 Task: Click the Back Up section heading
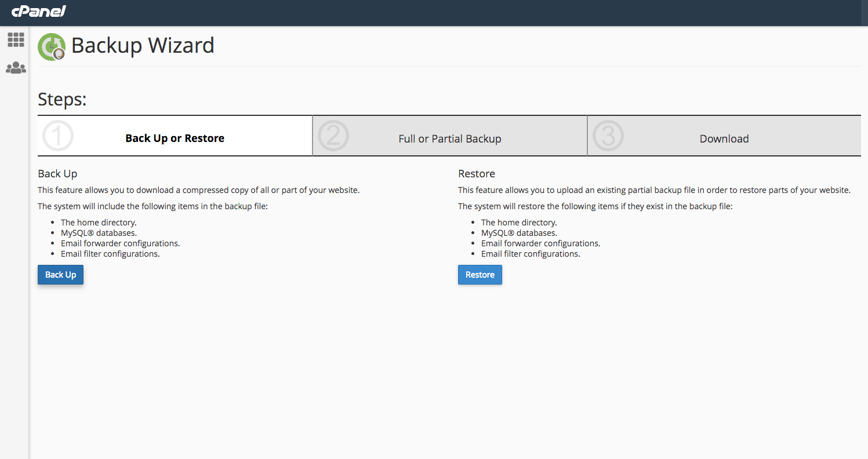57,173
